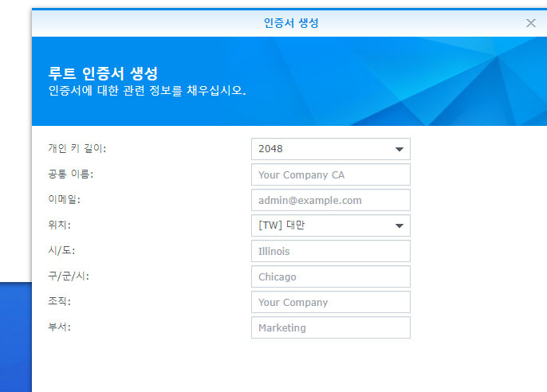Click the 이메일 field with admin@example.com placeholder
The width and height of the screenshot is (547, 392).
pyautogui.click(x=330, y=200)
